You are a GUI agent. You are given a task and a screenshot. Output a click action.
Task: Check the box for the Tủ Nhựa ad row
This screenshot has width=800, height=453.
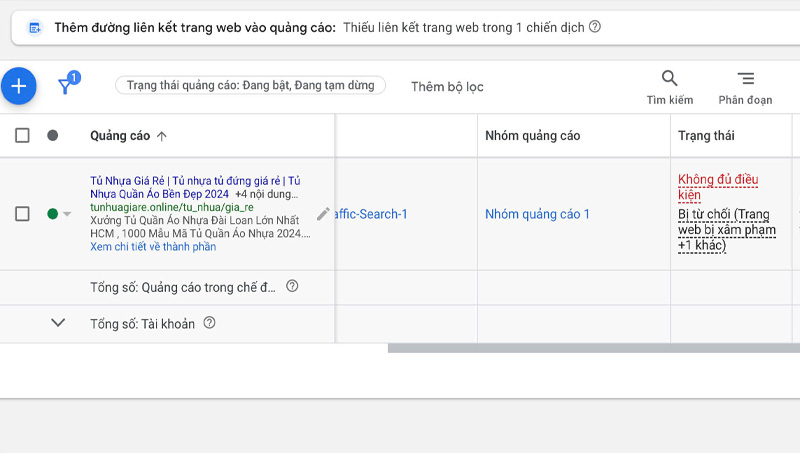[x=22, y=214]
